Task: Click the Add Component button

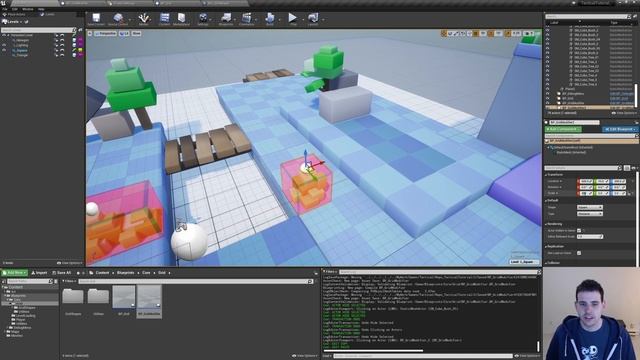Action: click(563, 129)
